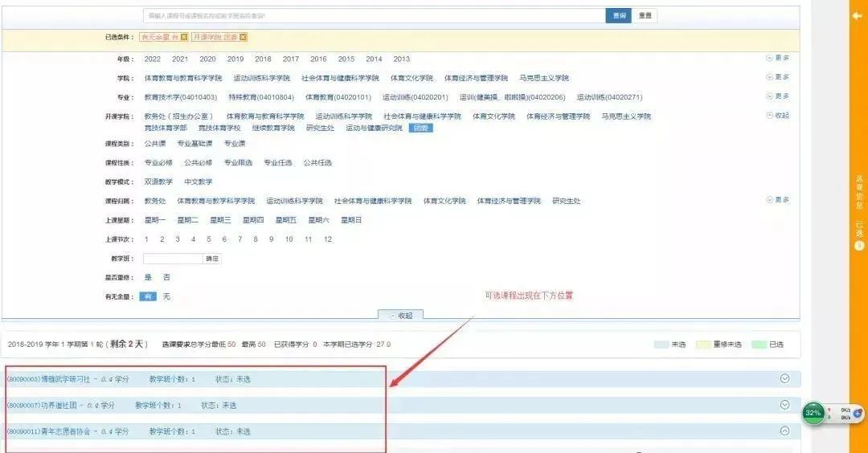This screenshot has height=453, width=868.
Task: Click the blue 查询 search button
Action: tap(618, 15)
